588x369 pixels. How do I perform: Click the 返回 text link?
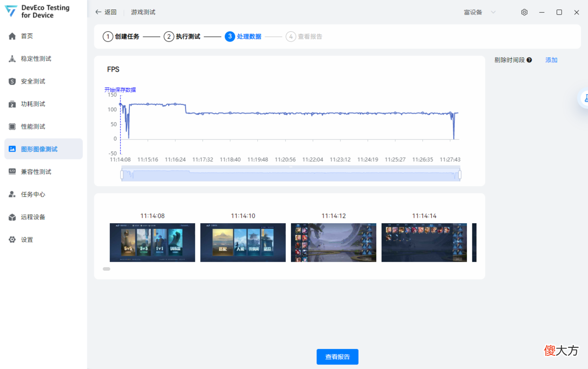(111, 12)
